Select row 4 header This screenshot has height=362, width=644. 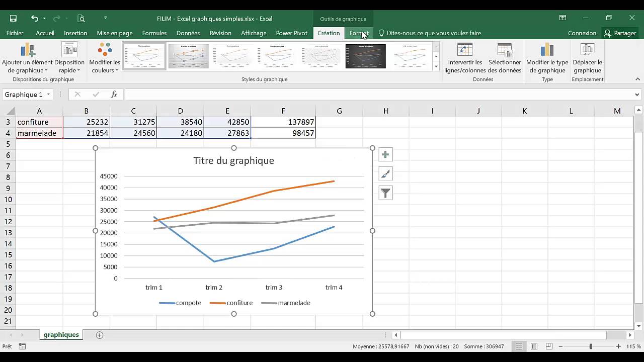[x=8, y=133]
